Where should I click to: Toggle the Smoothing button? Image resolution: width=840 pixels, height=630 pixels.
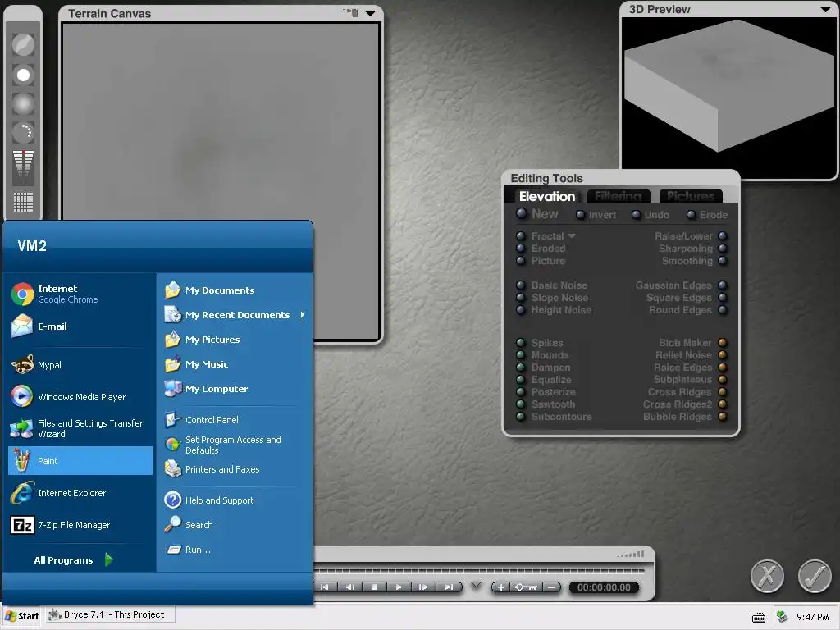(x=723, y=261)
